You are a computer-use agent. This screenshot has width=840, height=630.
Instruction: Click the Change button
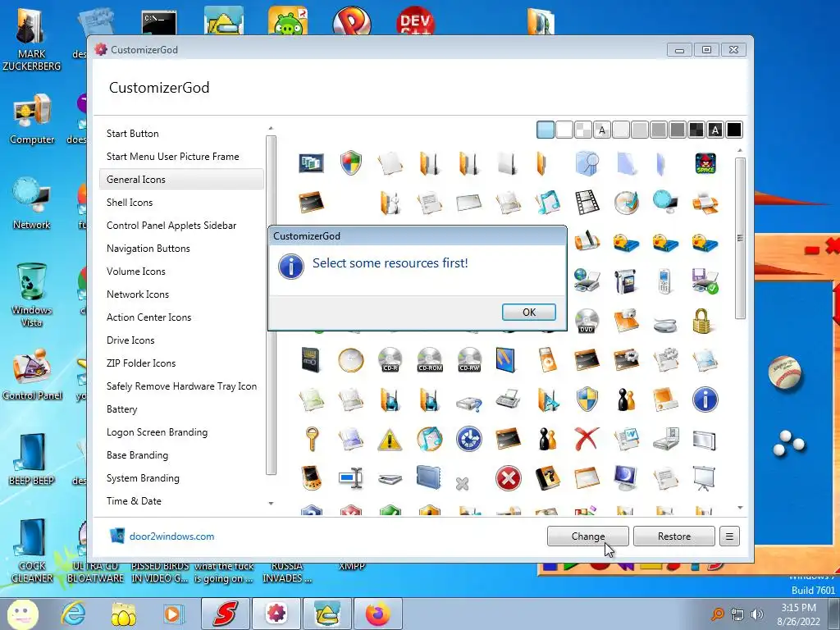(x=587, y=536)
